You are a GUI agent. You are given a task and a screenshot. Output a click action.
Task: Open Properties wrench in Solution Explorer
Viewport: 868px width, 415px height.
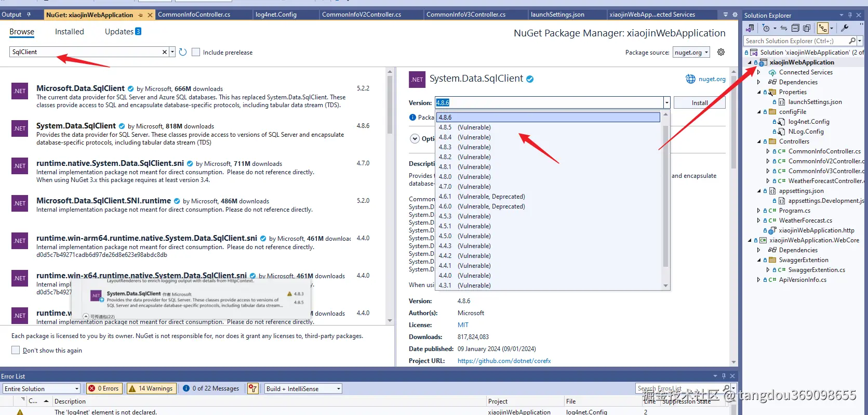845,28
